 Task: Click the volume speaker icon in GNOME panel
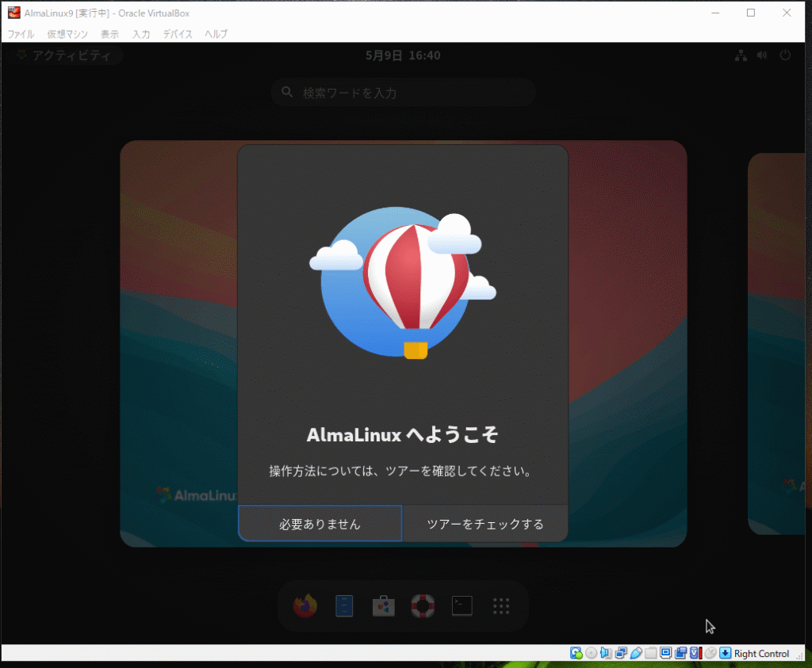(x=762, y=55)
